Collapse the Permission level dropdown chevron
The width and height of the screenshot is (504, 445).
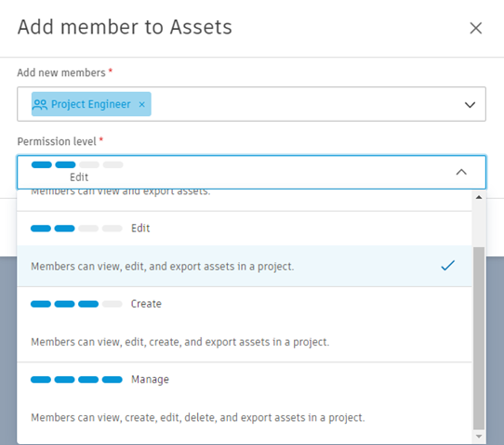point(461,172)
